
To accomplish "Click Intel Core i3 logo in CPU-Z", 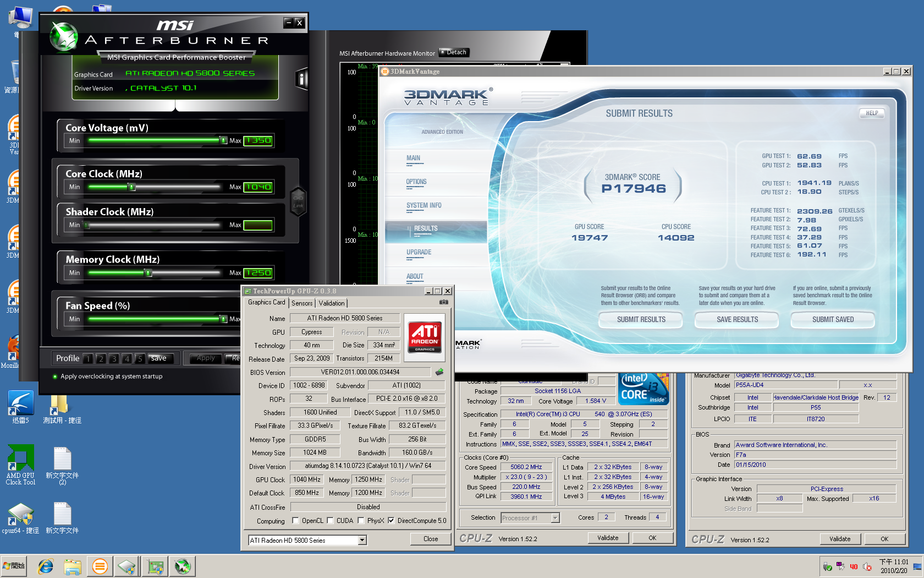I will pyautogui.click(x=643, y=388).
